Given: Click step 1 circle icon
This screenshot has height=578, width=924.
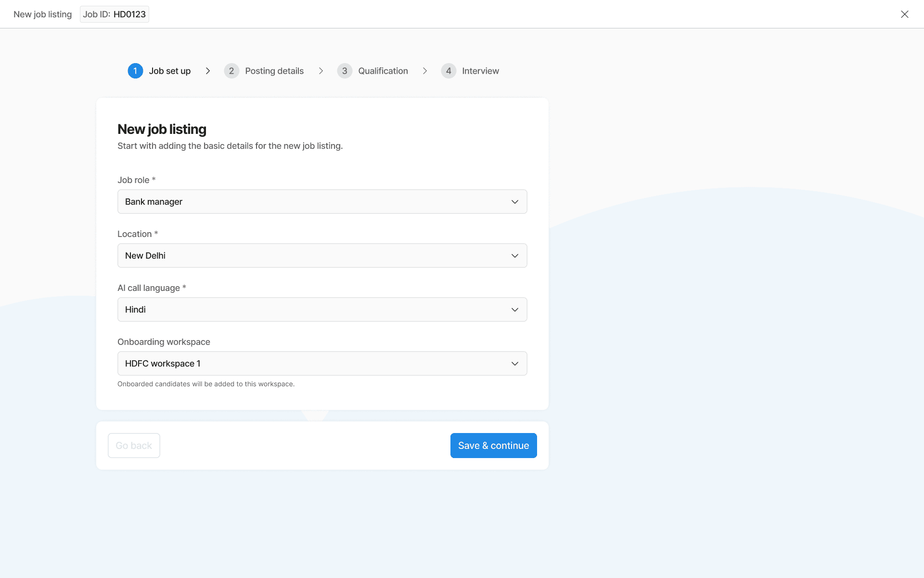Looking at the screenshot, I should [135, 71].
